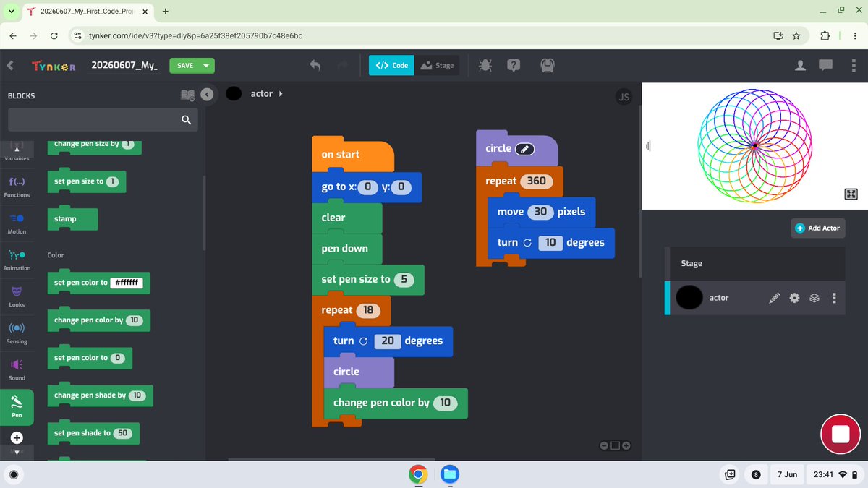Click the set pen size 5 value
This screenshot has width=868, height=488.
pyautogui.click(x=404, y=279)
